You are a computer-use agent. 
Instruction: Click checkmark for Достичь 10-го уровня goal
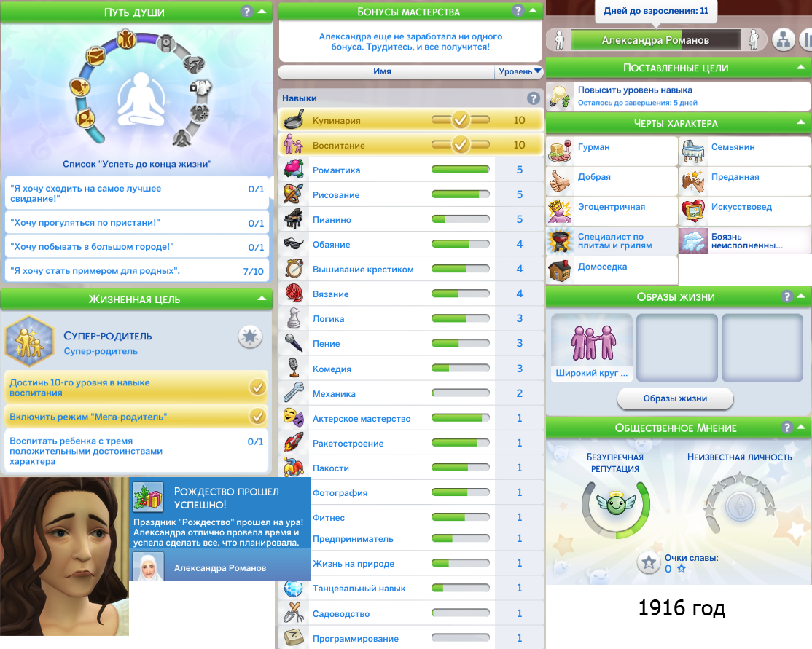[x=257, y=388]
